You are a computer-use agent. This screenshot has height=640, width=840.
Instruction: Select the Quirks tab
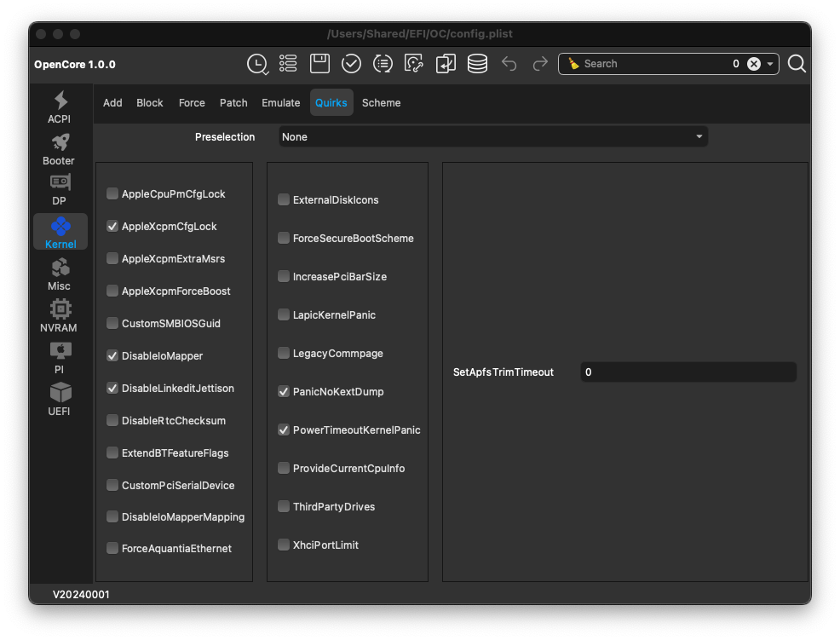pyautogui.click(x=331, y=102)
